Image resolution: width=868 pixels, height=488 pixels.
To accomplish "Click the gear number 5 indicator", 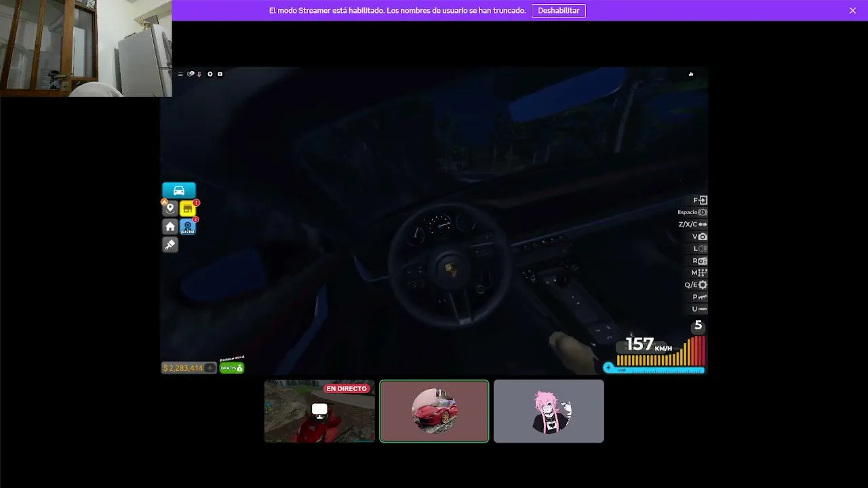I will point(698,326).
